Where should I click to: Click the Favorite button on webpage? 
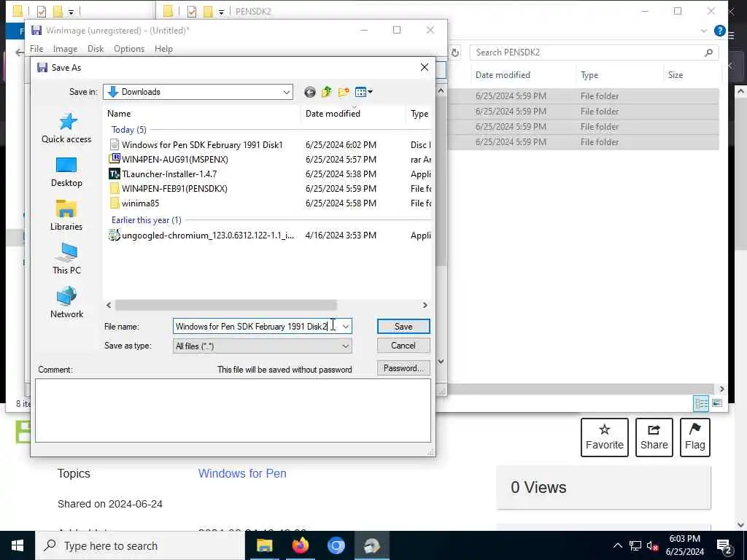[x=605, y=437]
